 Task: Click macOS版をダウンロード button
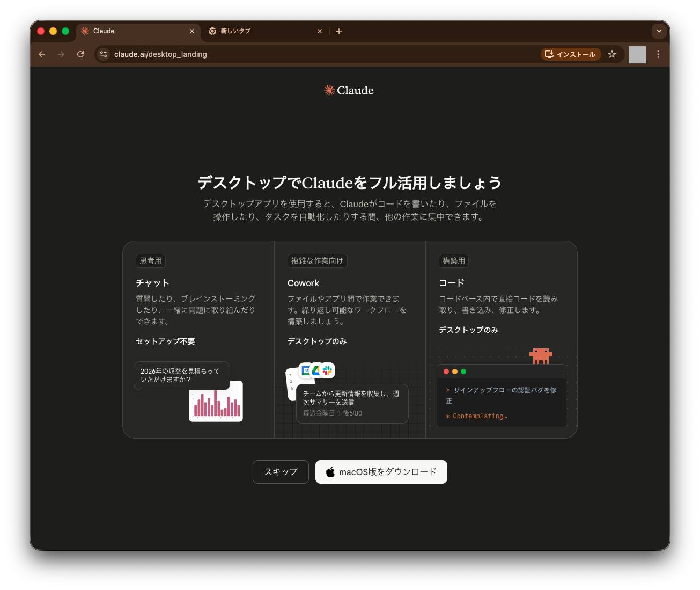(381, 472)
